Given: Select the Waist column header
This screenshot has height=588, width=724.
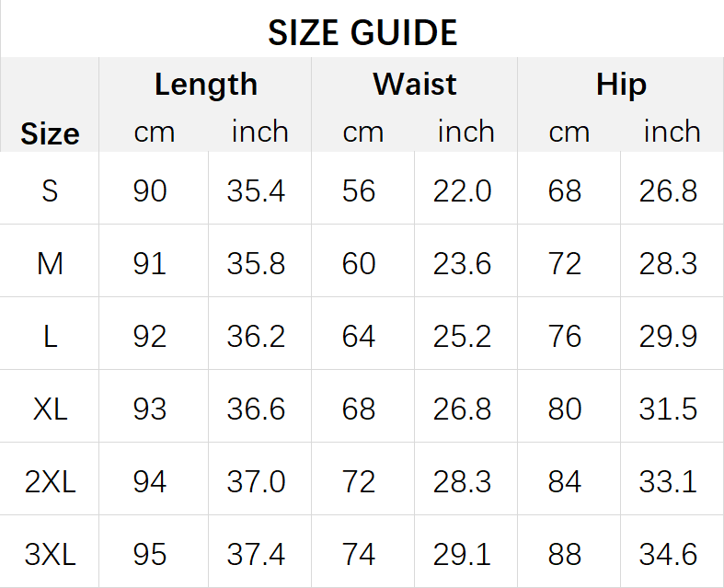Looking at the screenshot, I should (x=415, y=84).
